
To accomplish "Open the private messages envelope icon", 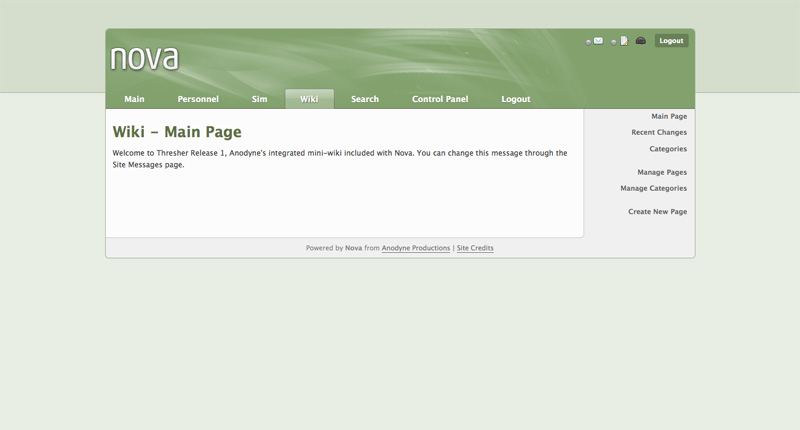I will tap(598, 41).
